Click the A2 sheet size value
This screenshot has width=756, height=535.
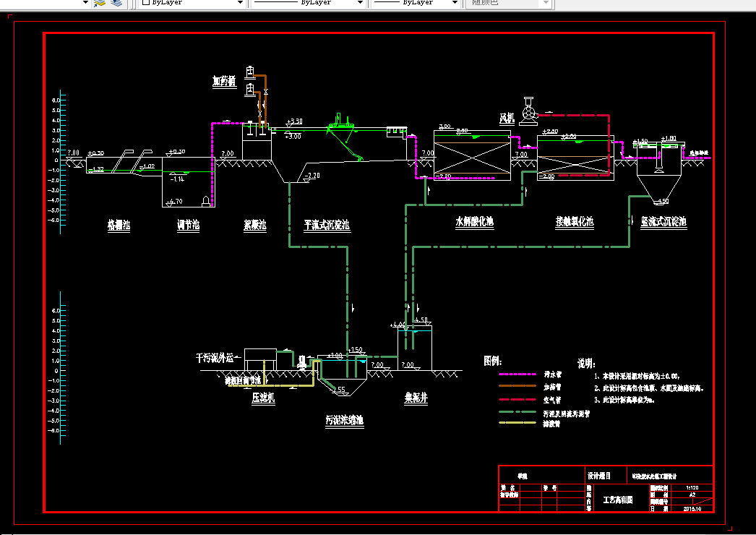[692, 495]
